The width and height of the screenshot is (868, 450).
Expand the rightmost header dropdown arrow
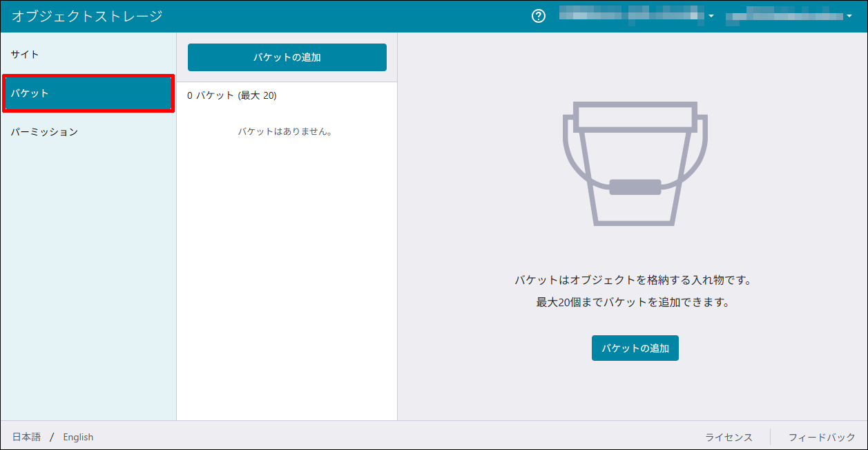point(849,17)
